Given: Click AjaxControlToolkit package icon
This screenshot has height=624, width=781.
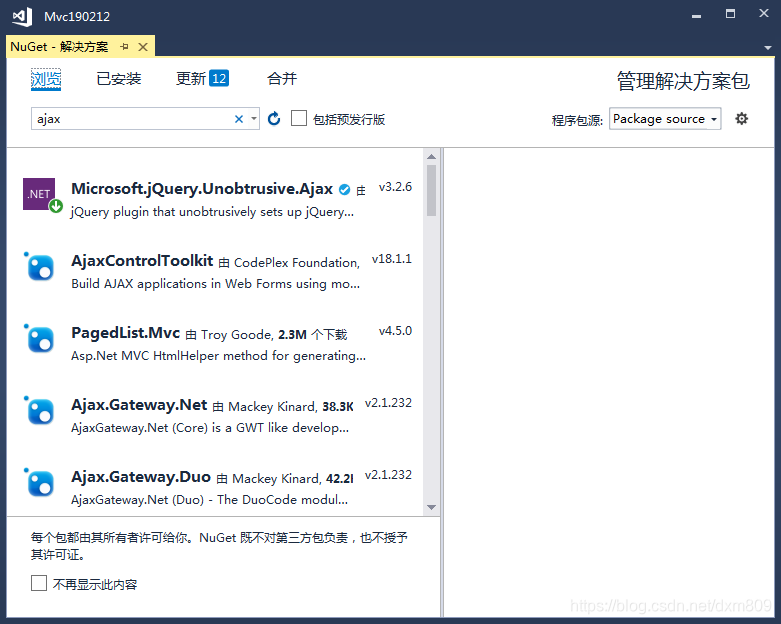Looking at the screenshot, I should click(x=40, y=267).
